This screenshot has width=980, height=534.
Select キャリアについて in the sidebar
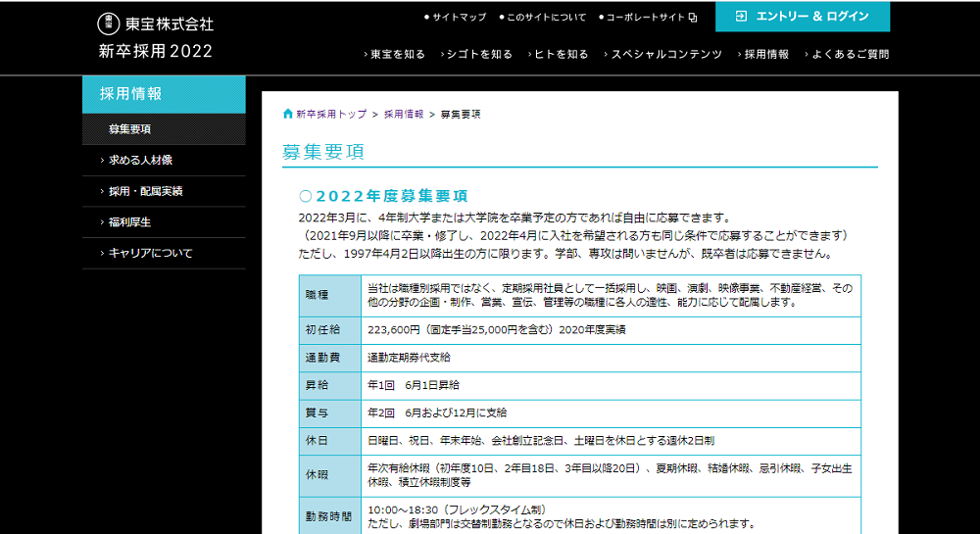point(164,253)
